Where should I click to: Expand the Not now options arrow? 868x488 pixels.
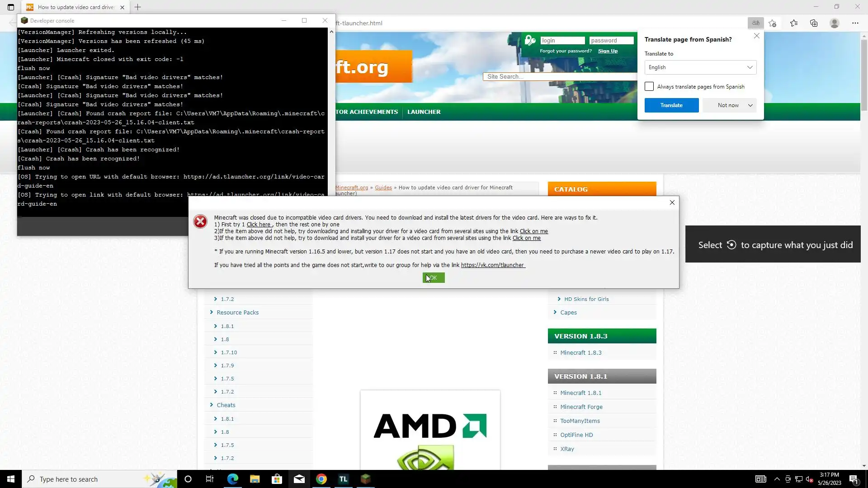coord(750,105)
